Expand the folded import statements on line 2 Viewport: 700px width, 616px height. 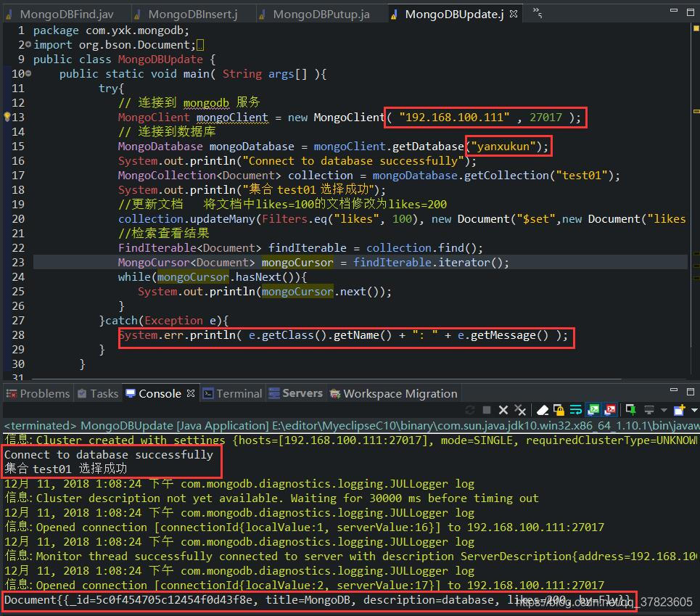coord(28,45)
